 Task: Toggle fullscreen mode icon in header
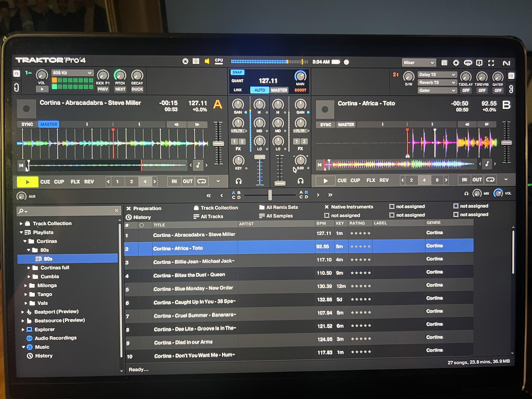[491, 63]
